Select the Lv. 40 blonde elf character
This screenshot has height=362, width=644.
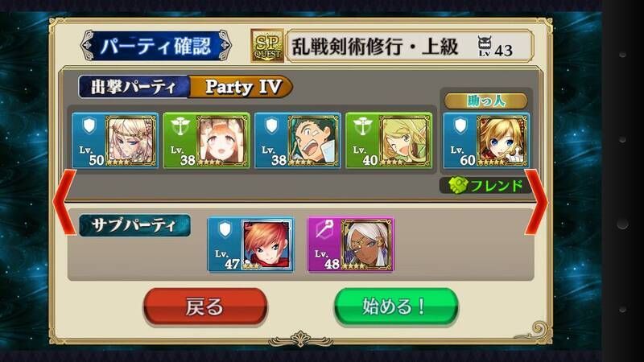coord(389,141)
